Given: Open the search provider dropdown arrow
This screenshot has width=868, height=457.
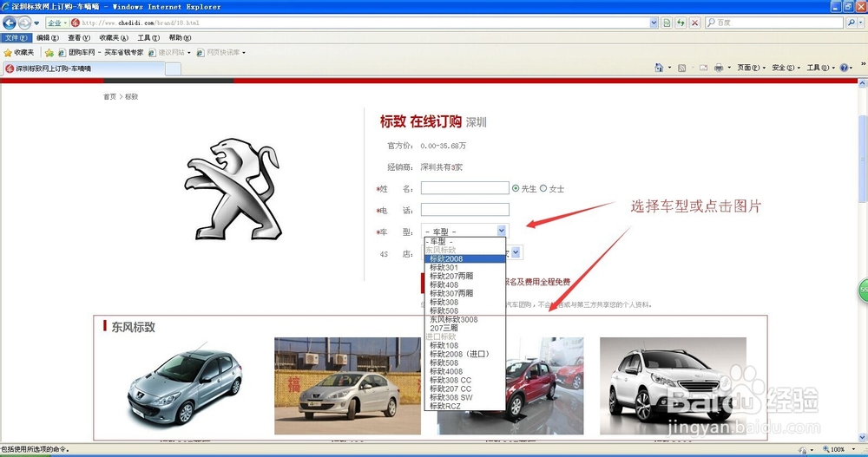Looking at the screenshot, I should click(861, 23).
